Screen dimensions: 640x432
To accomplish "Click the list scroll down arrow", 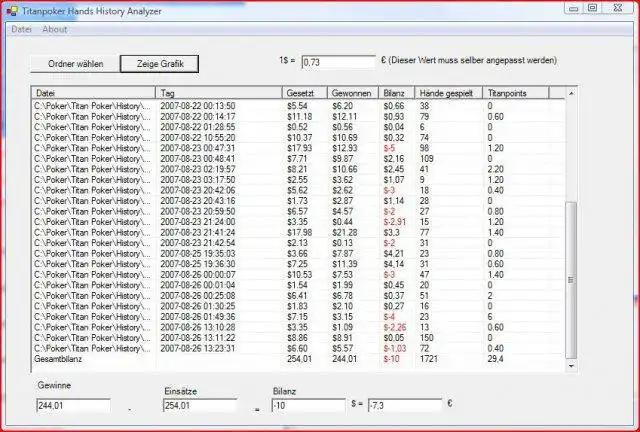I will [x=571, y=365].
